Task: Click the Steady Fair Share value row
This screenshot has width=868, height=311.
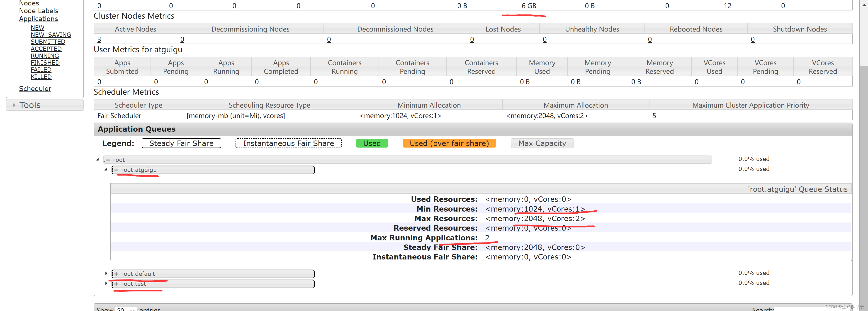Action: tap(481, 247)
